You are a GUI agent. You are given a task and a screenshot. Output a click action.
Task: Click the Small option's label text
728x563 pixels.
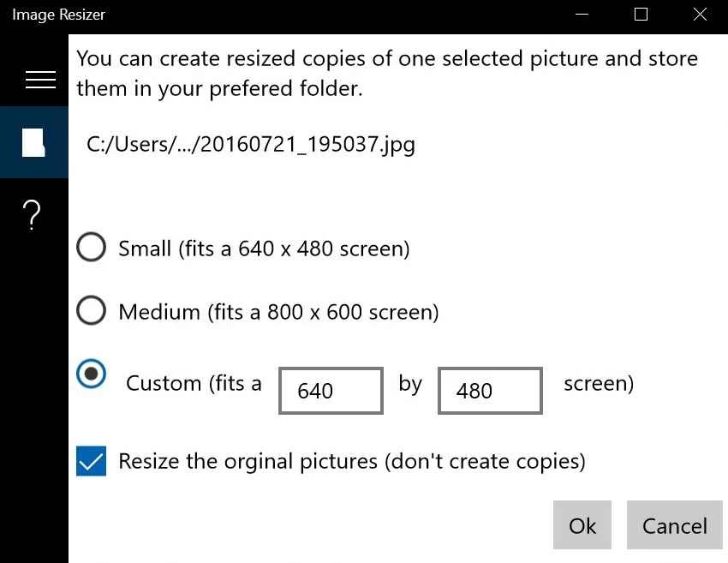264,249
